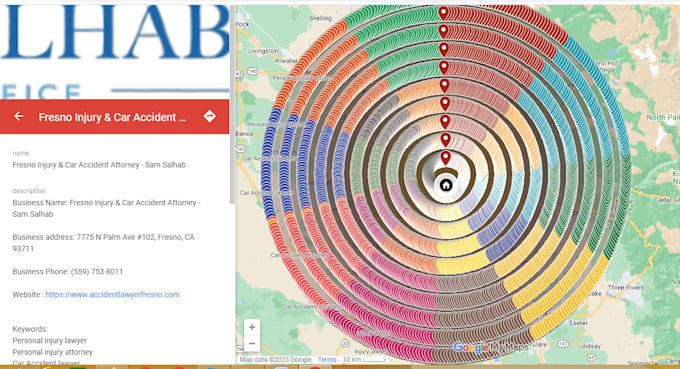Viewport: 680px width, 369px height.
Task: Open the Terms link below the map
Action: tap(327, 359)
